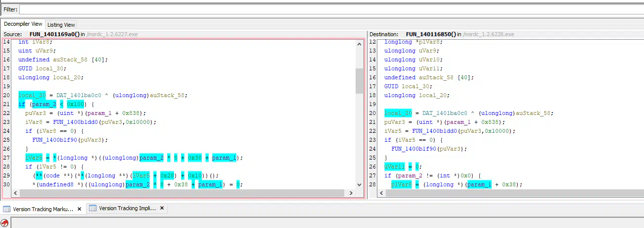Image resolution: width=644 pixels, height=228 pixels.
Task: Select Source line 'int iVar8;'
Action: pos(34,42)
